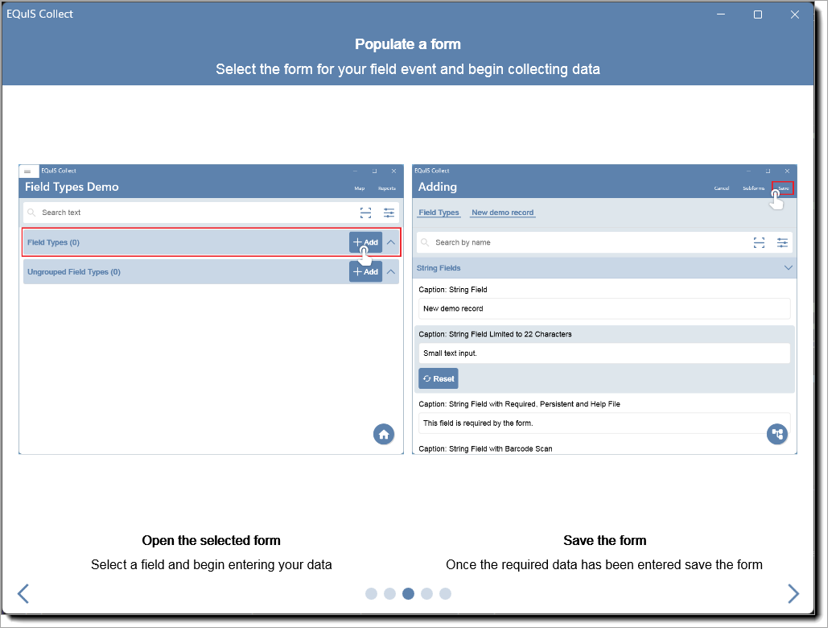Maximize the EQuIS Collect tutorial window
This screenshot has width=840, height=640.
pyautogui.click(x=757, y=14)
